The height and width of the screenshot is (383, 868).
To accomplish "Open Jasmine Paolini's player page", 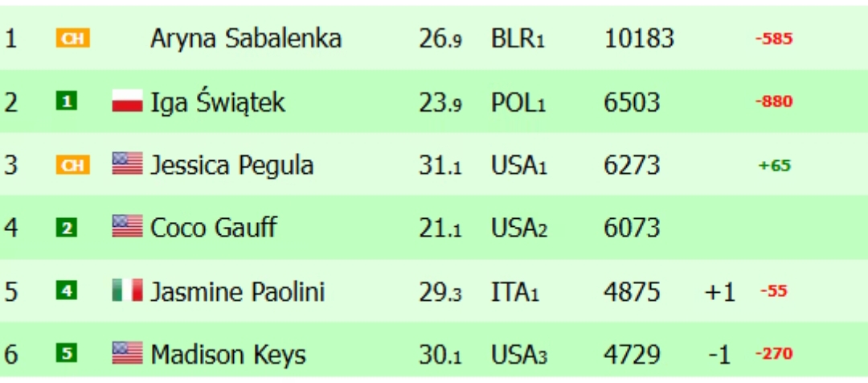I will point(238,290).
